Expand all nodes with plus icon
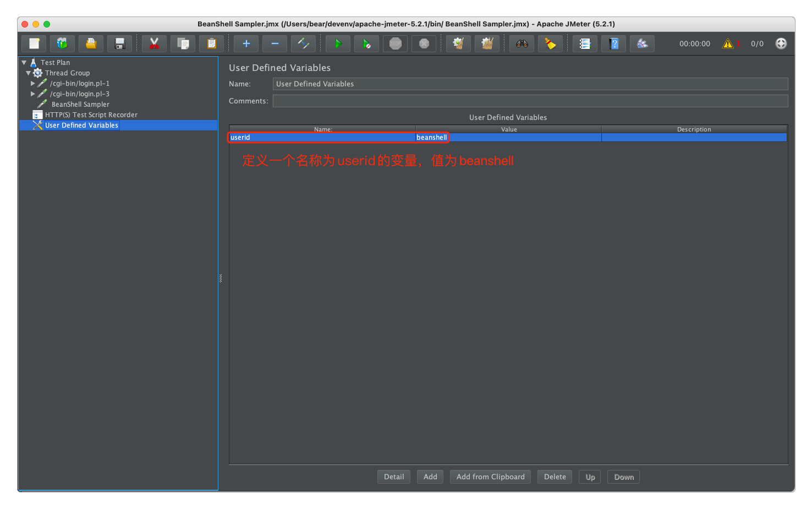 point(246,43)
